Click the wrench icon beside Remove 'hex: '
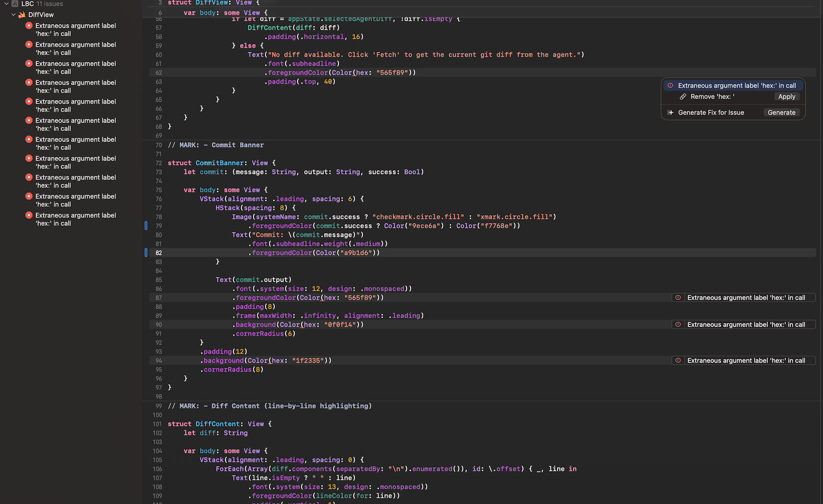 click(683, 97)
